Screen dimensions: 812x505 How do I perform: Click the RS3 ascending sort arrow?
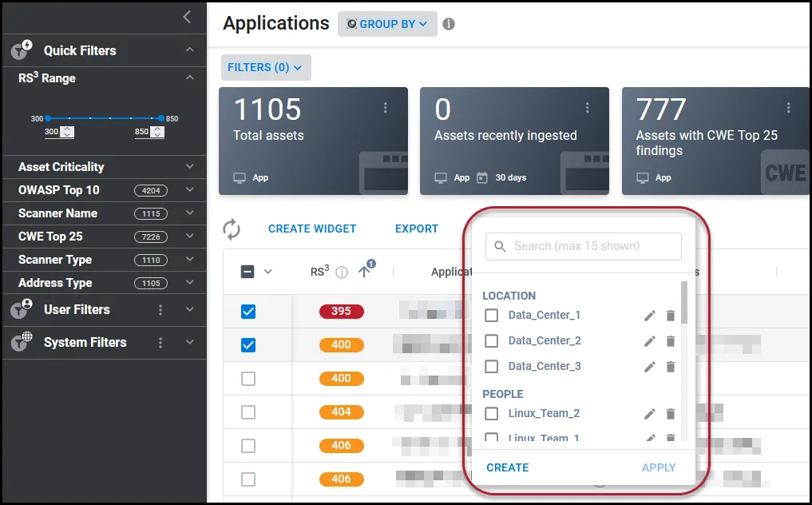(x=364, y=271)
